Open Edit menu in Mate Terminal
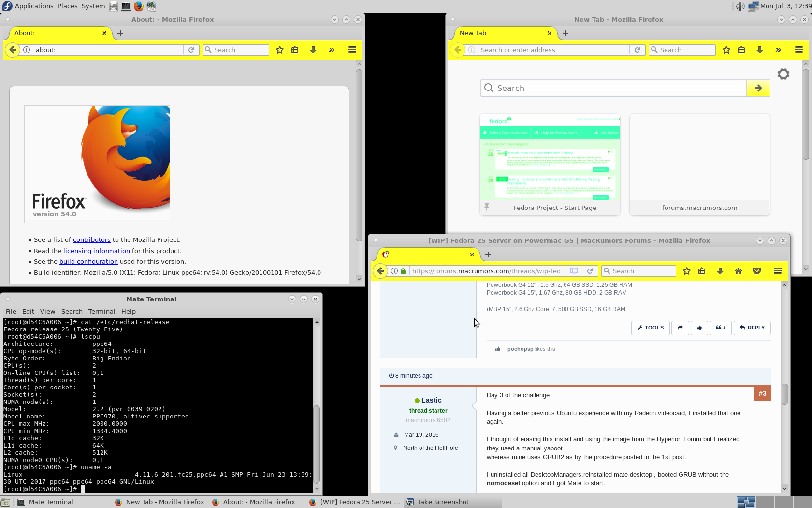 [28, 311]
